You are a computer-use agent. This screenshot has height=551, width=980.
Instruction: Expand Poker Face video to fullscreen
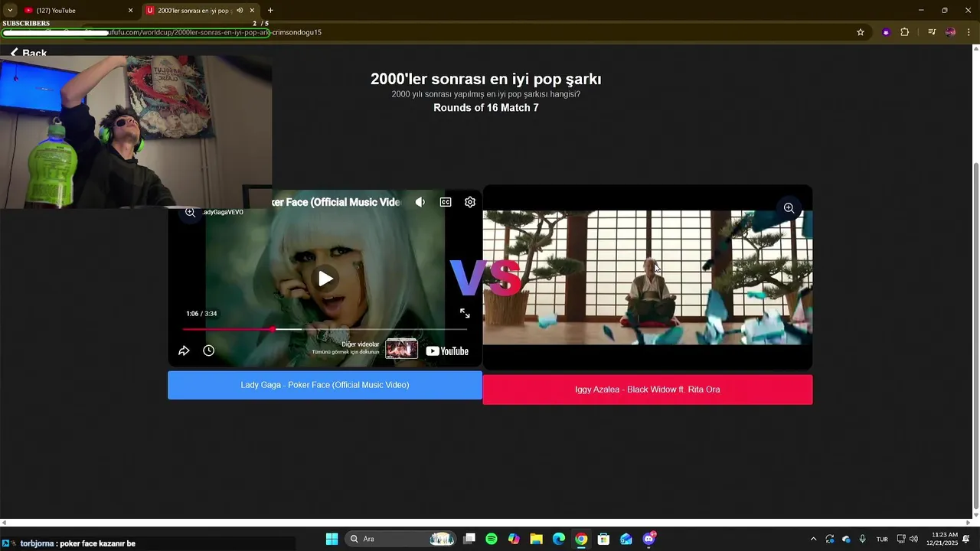[x=465, y=314]
